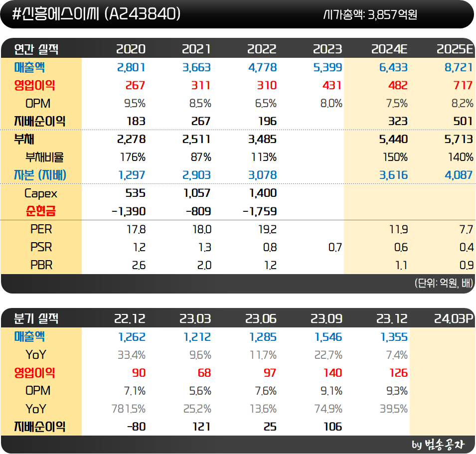This screenshot has width=476, height=454.
Task: Click the 2022 OPM value 6.5%
Action: [266, 104]
